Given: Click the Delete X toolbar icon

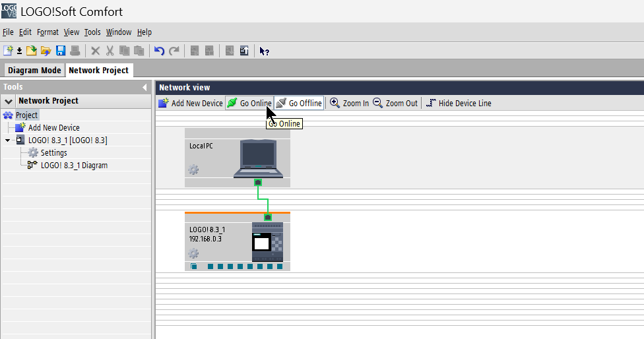Looking at the screenshot, I should click(x=95, y=51).
